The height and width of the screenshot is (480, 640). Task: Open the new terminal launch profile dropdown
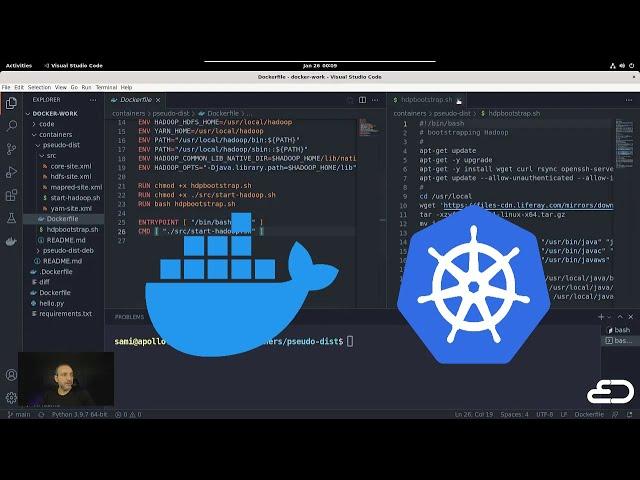(x=609, y=317)
